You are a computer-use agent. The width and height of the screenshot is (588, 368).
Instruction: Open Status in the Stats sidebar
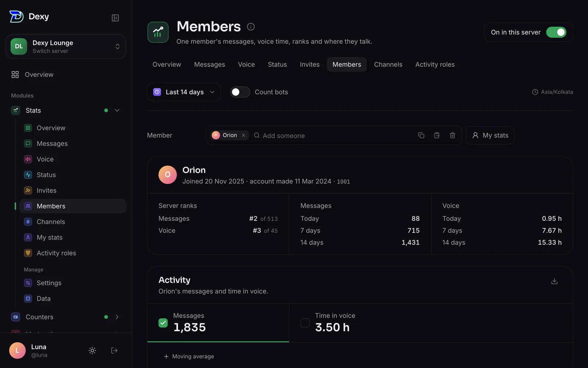(73, 175)
